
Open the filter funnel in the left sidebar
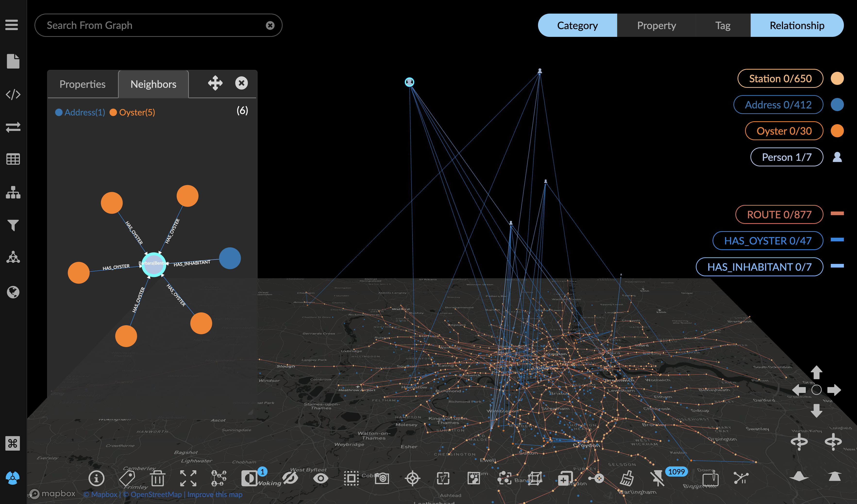(x=13, y=225)
